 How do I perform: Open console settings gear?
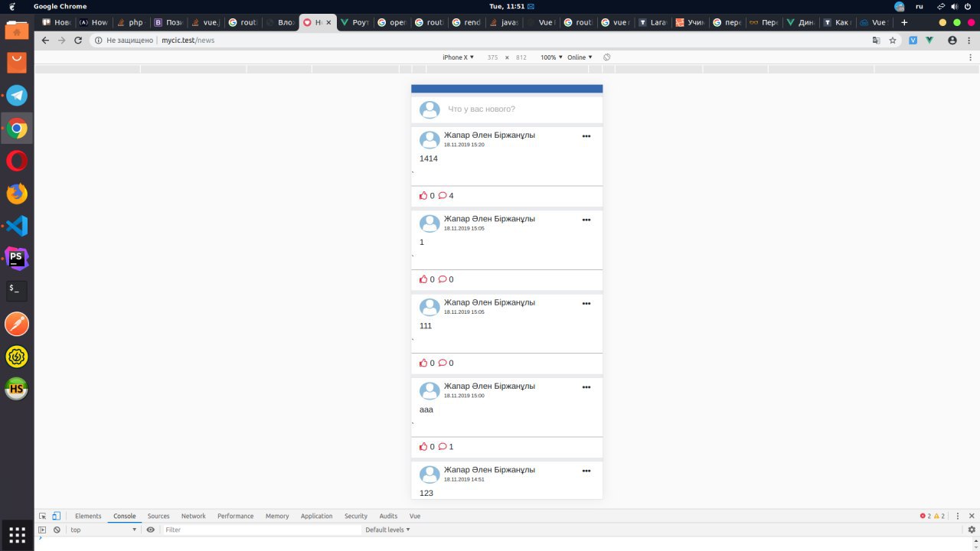click(972, 530)
